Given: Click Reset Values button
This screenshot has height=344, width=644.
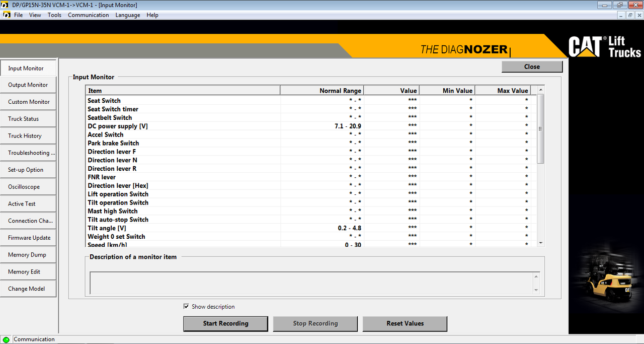Looking at the screenshot, I should click(x=405, y=323).
